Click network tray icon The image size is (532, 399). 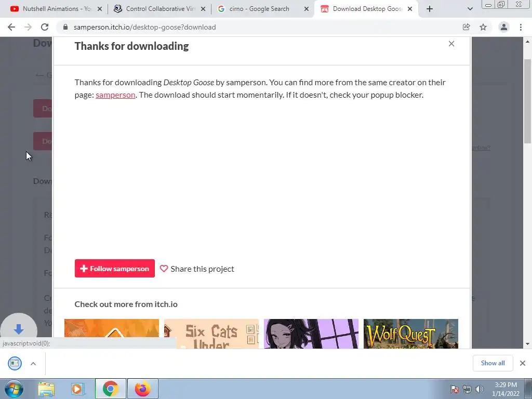(467, 389)
